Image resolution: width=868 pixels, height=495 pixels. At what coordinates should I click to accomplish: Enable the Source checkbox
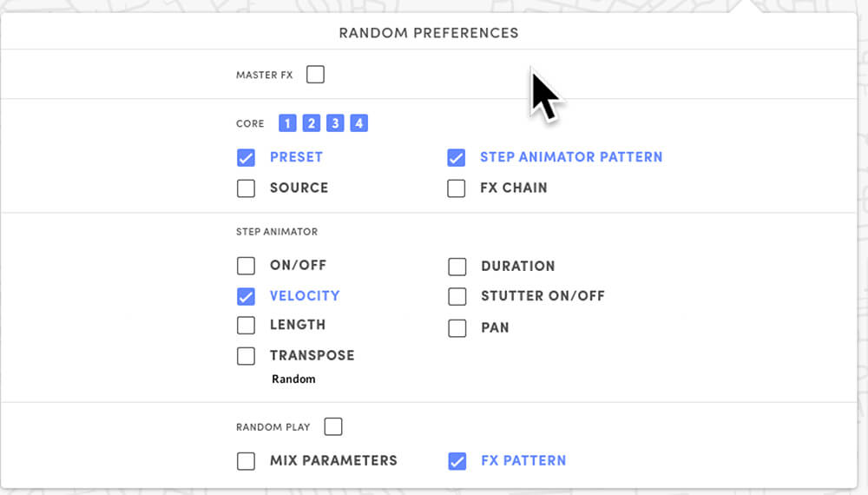(247, 188)
